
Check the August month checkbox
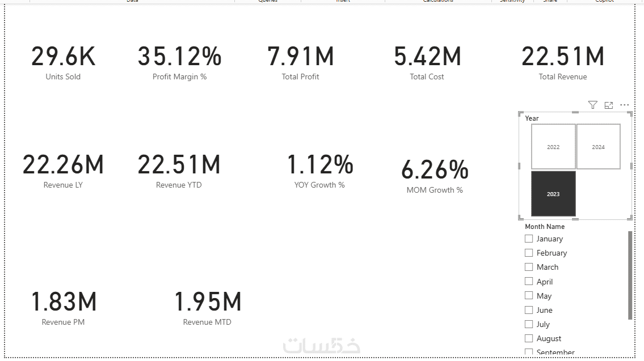[x=529, y=338]
